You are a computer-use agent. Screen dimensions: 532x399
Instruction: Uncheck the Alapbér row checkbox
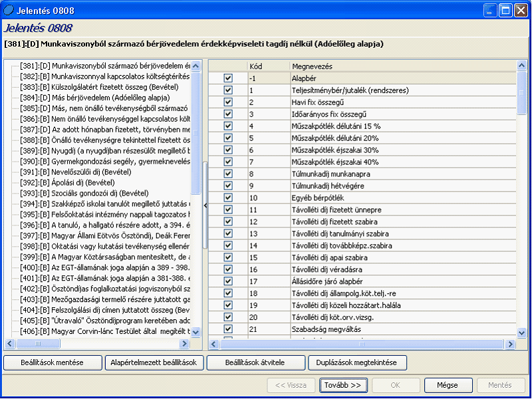coord(228,78)
